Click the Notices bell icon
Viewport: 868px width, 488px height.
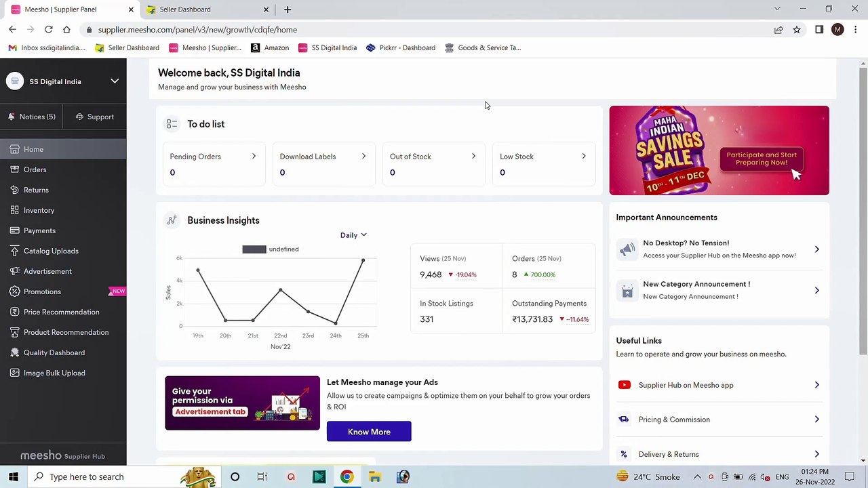pyautogui.click(x=12, y=117)
